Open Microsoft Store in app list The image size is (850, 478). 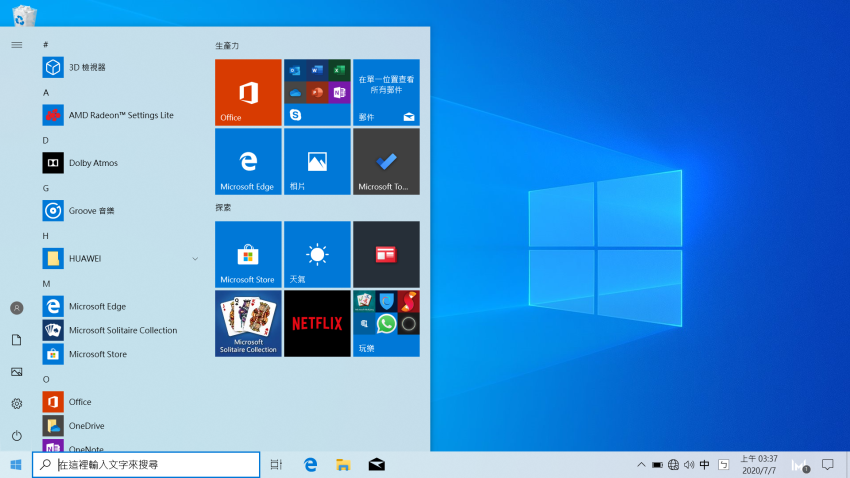point(120,354)
